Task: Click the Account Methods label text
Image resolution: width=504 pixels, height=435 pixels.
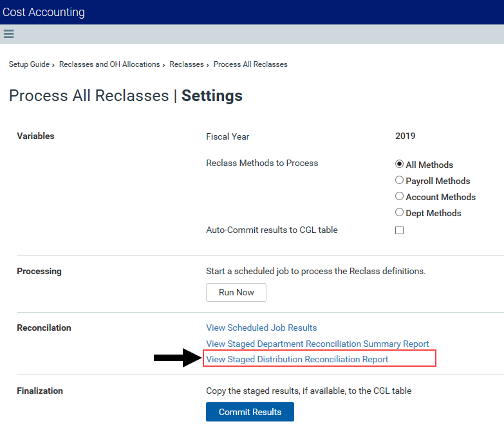Action: [441, 197]
